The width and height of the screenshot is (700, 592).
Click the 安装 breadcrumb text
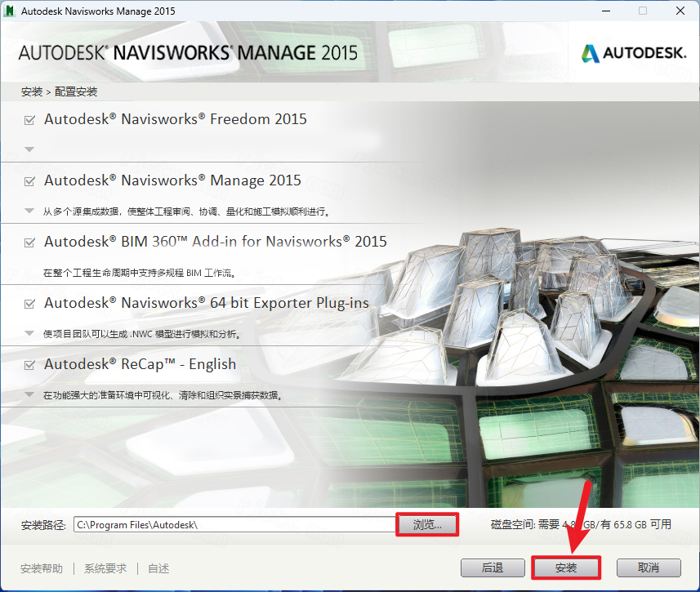pos(32,92)
